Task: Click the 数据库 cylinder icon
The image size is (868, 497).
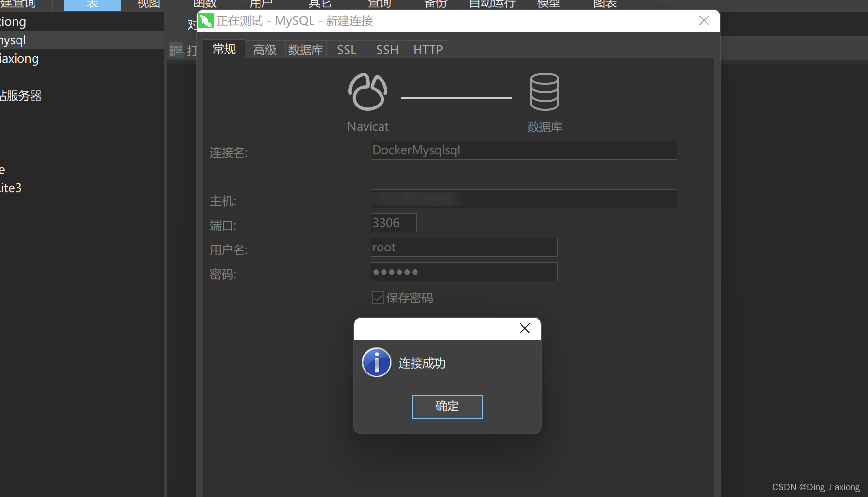Action: pyautogui.click(x=544, y=91)
